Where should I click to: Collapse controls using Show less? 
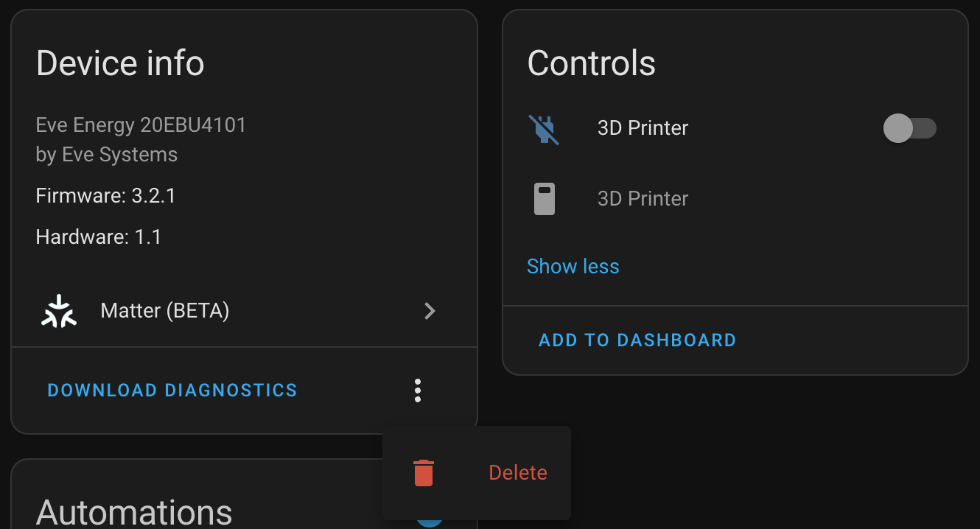point(573,266)
